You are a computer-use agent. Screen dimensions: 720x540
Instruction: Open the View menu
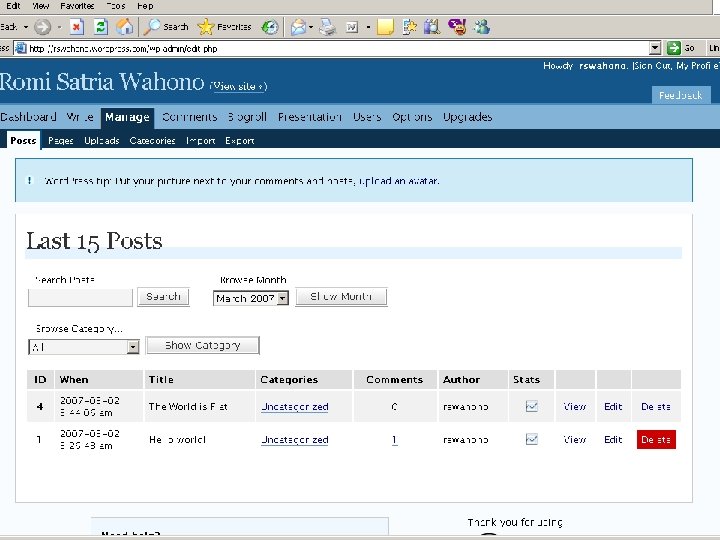click(40, 6)
